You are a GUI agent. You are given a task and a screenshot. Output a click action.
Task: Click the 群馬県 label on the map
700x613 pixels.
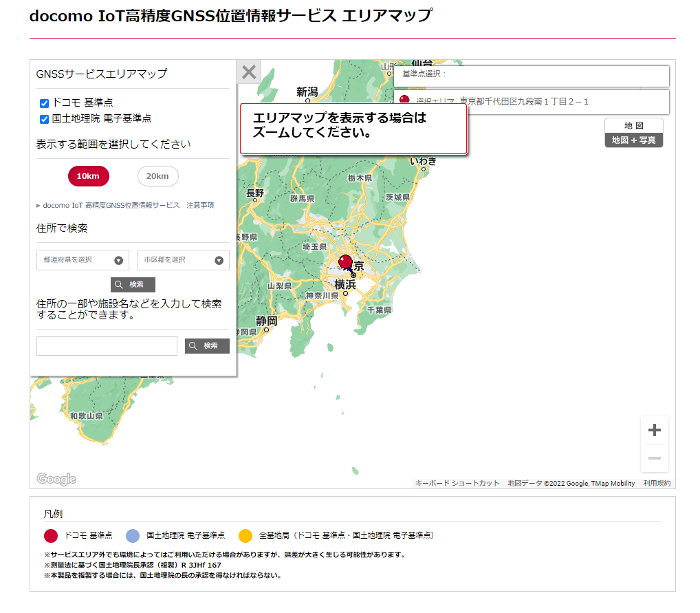click(303, 198)
